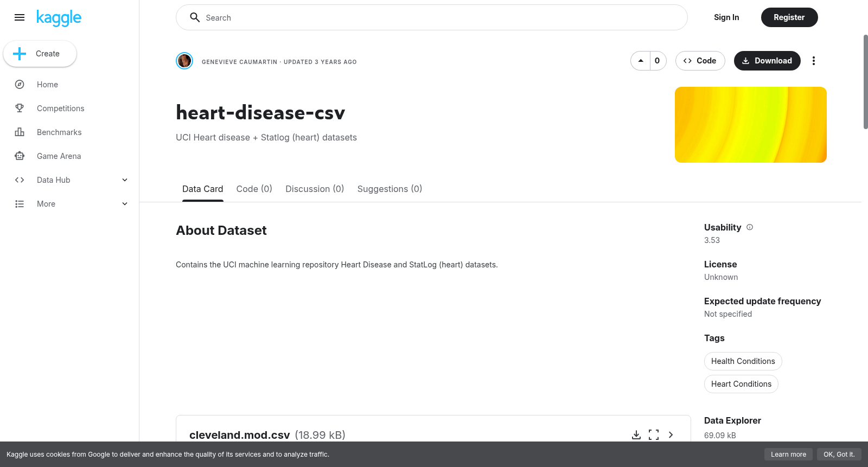Open Genevieve Caumartin's avatar
Screen dimensions: 868x467
[x=184, y=61]
